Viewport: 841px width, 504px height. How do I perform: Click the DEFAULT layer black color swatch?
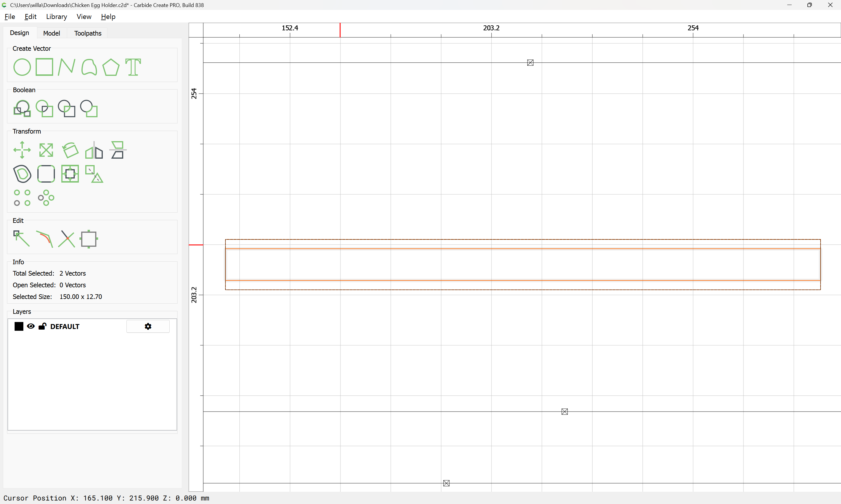tap(19, 326)
